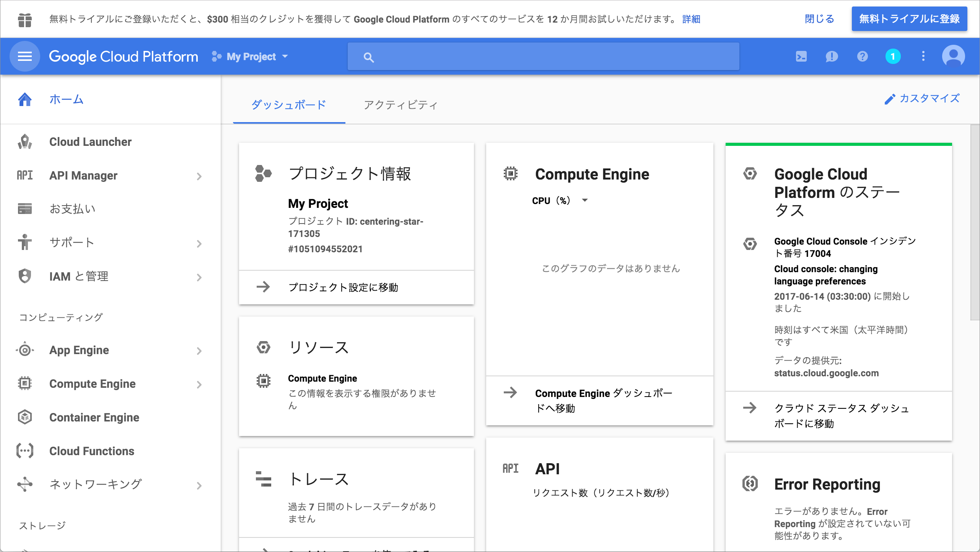Click the pencil icon beside カスタマイズ
This screenshot has height=552, width=980.
890,100
